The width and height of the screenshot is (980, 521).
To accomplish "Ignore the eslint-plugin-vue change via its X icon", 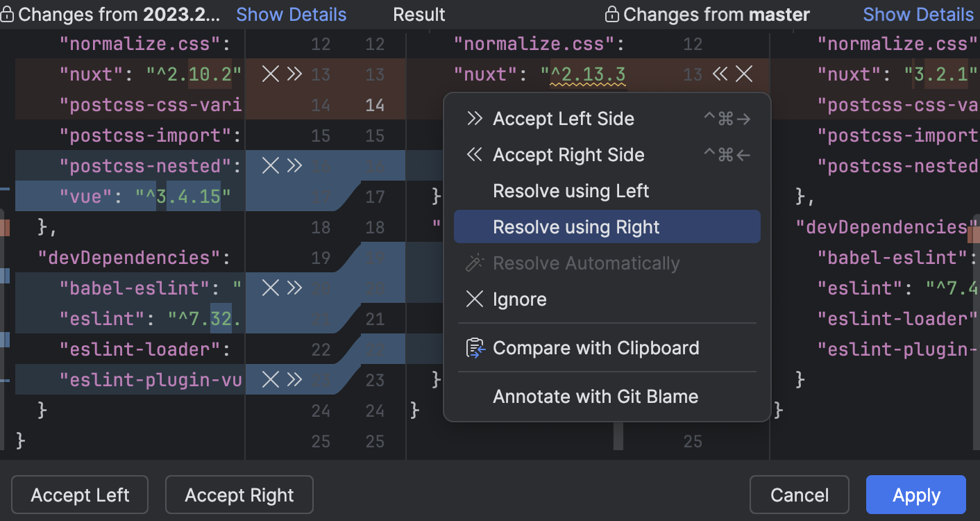I will point(270,379).
